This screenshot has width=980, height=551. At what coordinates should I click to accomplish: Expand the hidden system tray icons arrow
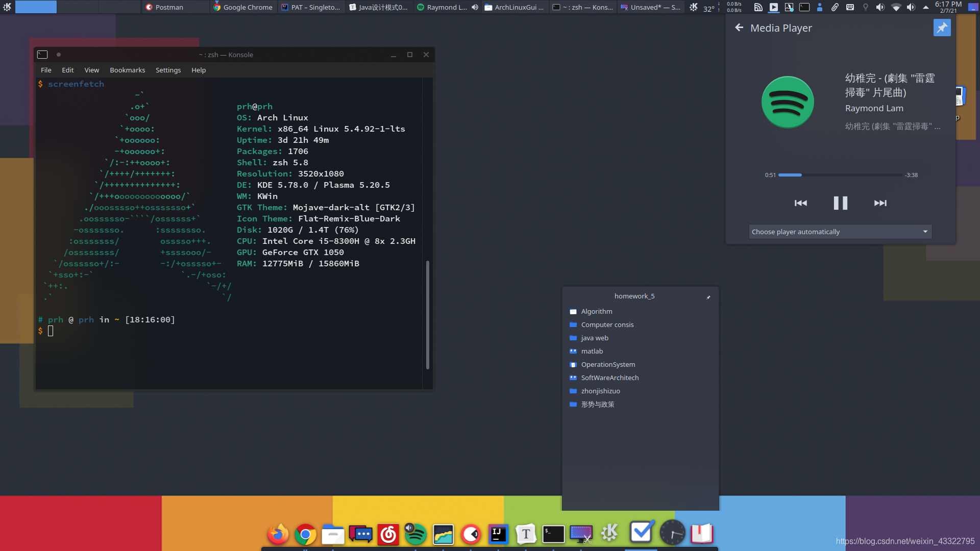click(x=925, y=7)
